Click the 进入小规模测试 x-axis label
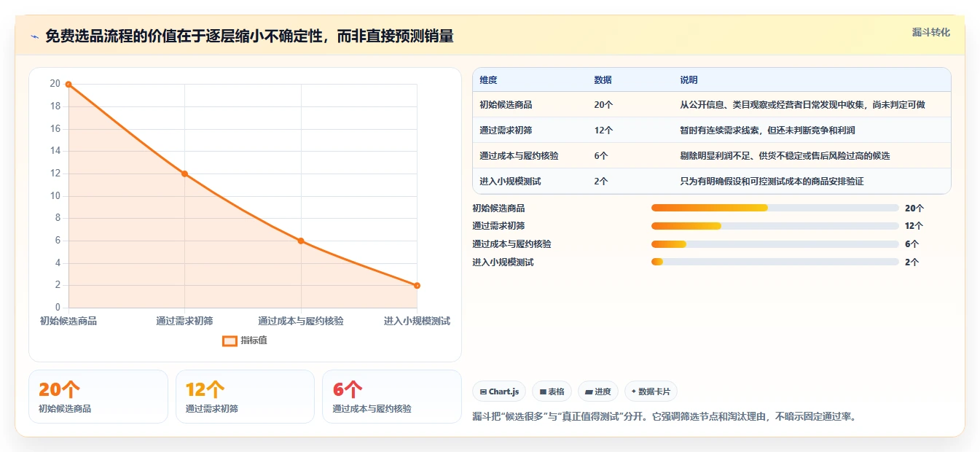This screenshot has width=980, height=452. tap(417, 321)
